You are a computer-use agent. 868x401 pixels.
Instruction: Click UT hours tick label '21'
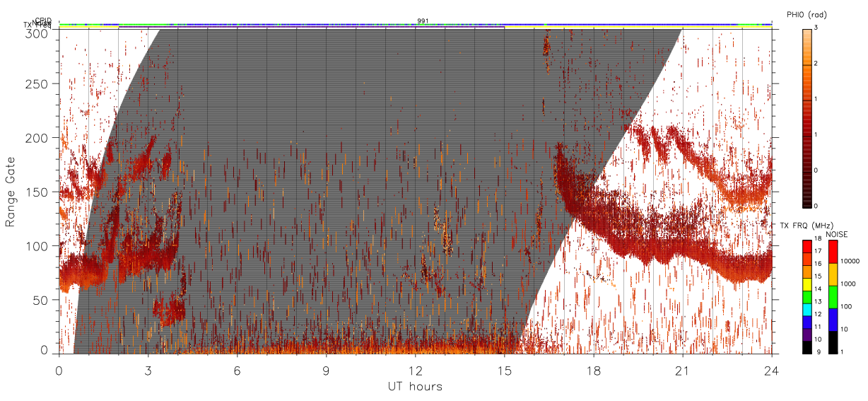click(683, 370)
